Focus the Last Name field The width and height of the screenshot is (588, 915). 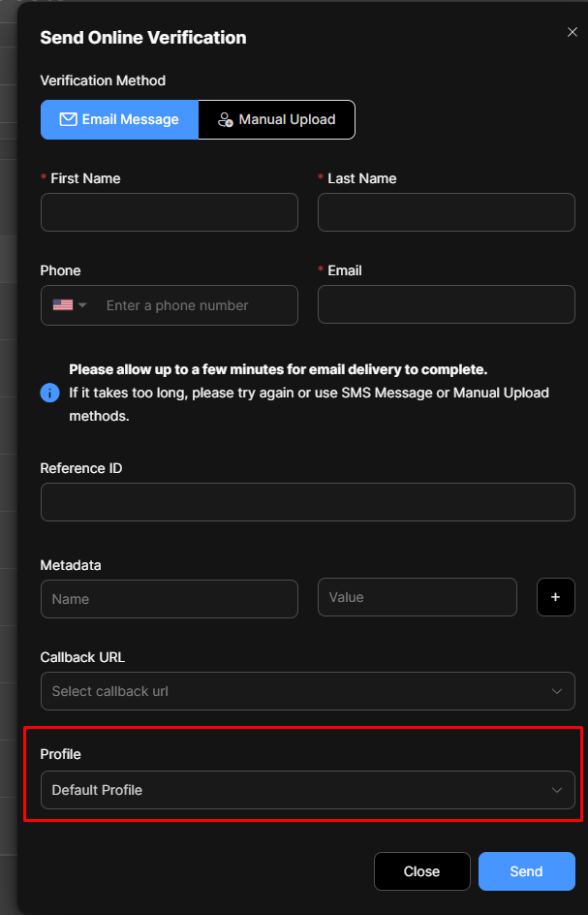(447, 212)
